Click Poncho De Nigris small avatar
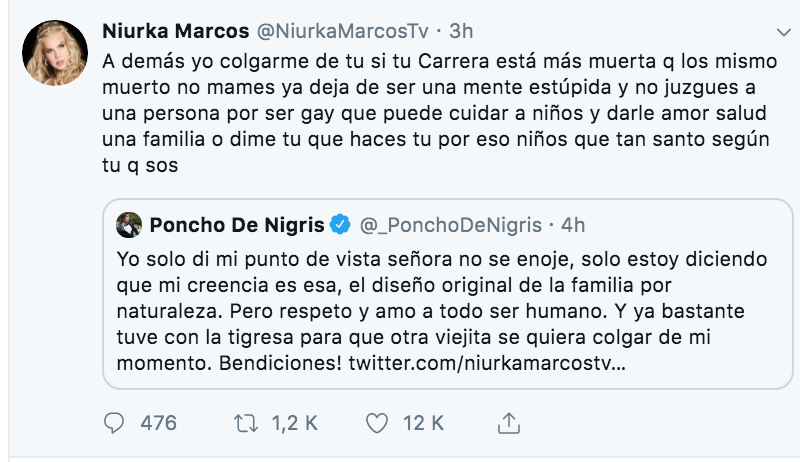Viewport: 800px width, 462px height. pos(128,223)
